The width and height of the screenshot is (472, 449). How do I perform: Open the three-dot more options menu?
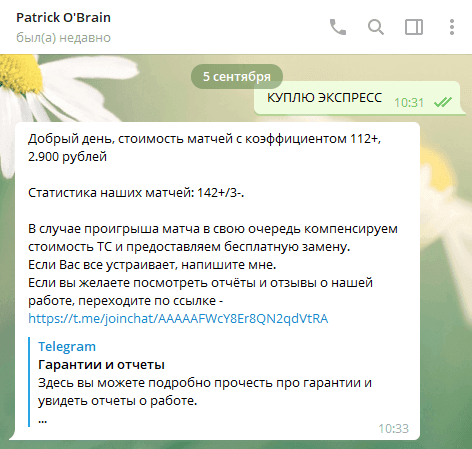(x=452, y=27)
